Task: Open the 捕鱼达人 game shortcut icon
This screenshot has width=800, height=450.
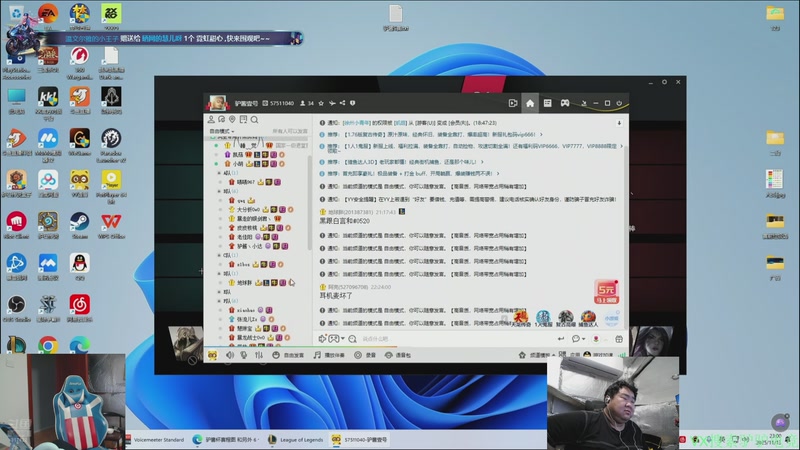Action: (x=588, y=319)
